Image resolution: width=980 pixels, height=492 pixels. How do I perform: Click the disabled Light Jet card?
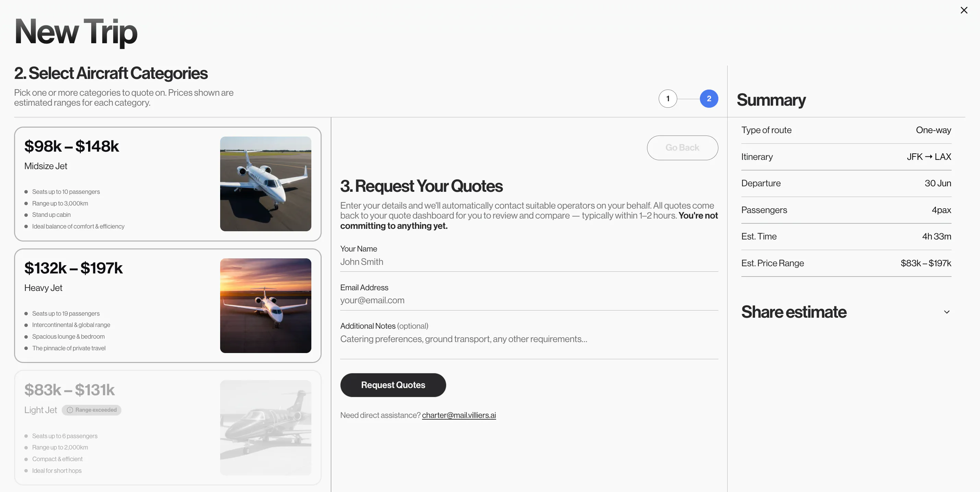pos(168,427)
